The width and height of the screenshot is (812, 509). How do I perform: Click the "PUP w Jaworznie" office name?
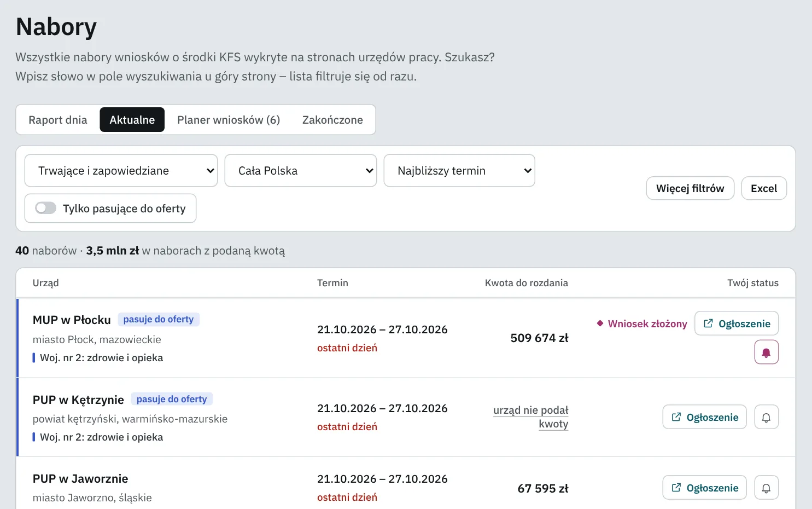[x=80, y=479]
